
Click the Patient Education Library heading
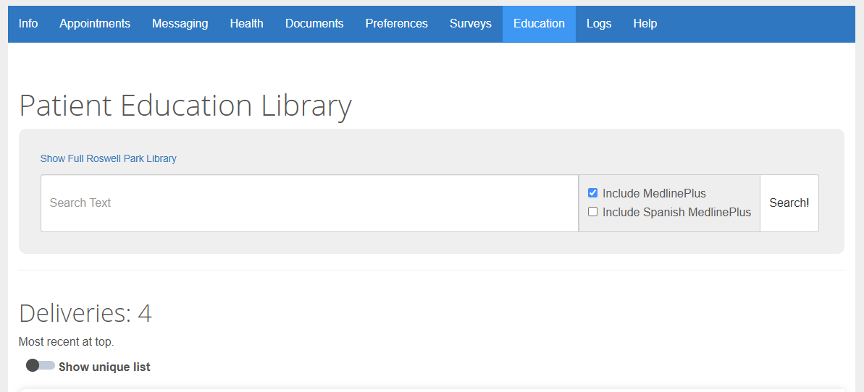pos(185,106)
